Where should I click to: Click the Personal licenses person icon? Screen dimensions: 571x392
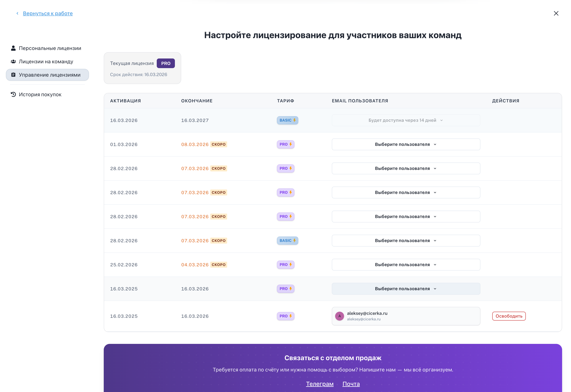[x=13, y=48]
